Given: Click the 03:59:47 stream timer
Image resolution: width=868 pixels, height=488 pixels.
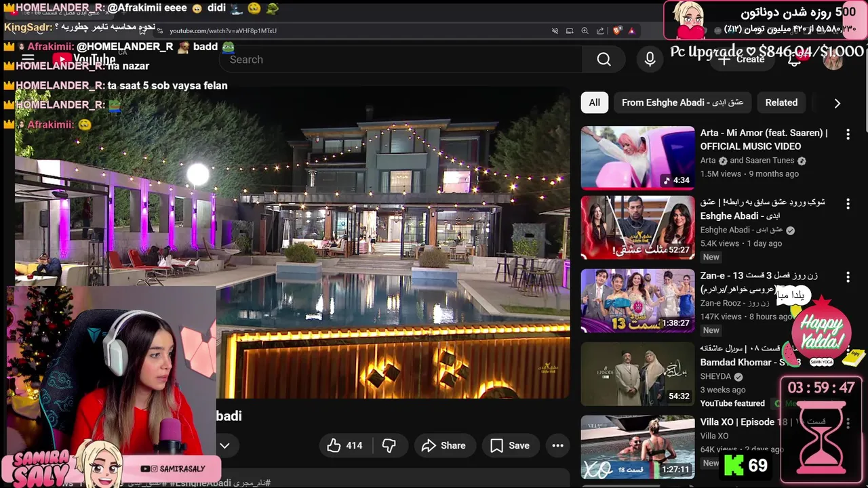Looking at the screenshot, I should [821, 388].
